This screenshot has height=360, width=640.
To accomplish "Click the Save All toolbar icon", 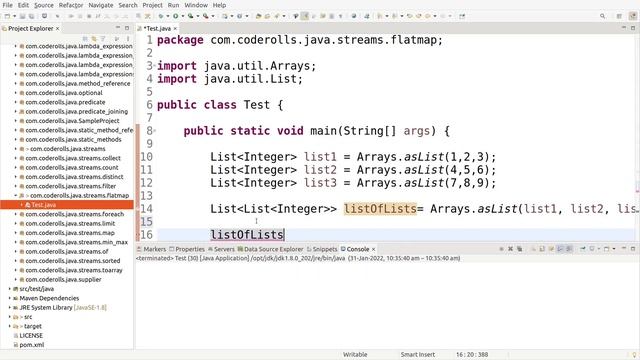I will tap(31, 16).
